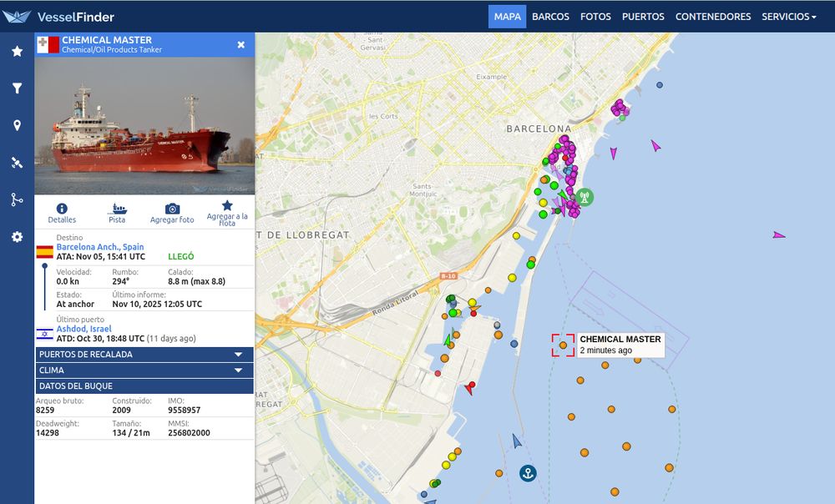This screenshot has height=504, width=835.
Task: Click the red vessel arrow near the port
Action: click(469, 388)
